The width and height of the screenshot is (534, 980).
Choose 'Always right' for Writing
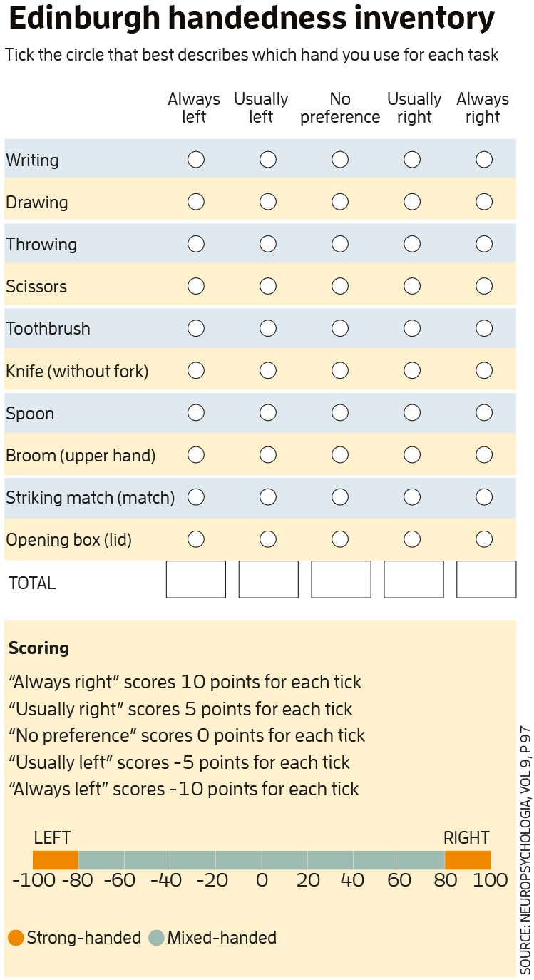click(484, 160)
